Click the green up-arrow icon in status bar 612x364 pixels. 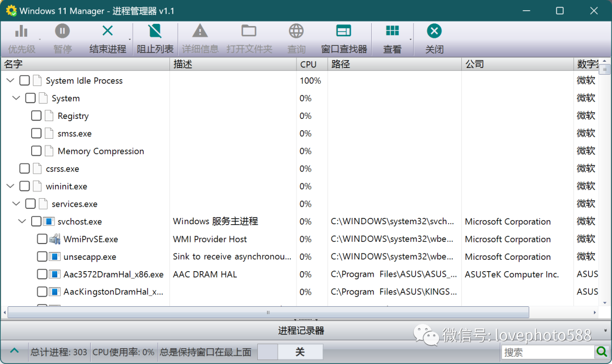point(14,351)
